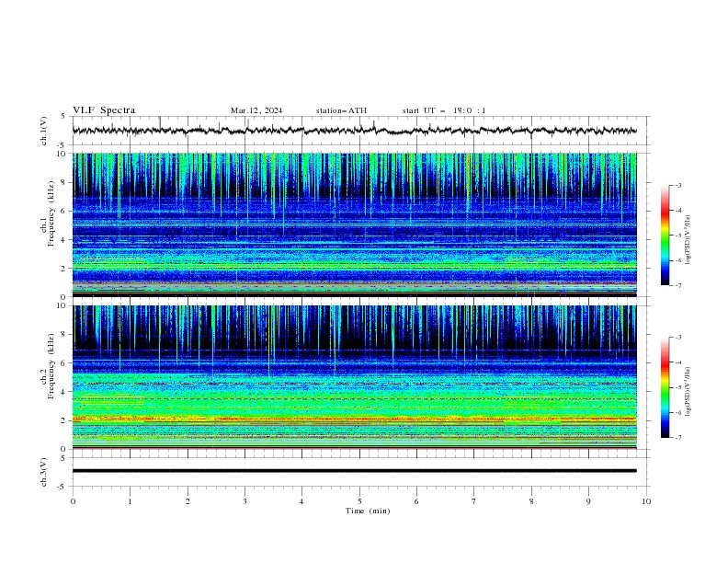Viewport: 728px width, 563px height.
Task: Click the "-3" label on ch.1 colorbar
Action: click(x=677, y=185)
